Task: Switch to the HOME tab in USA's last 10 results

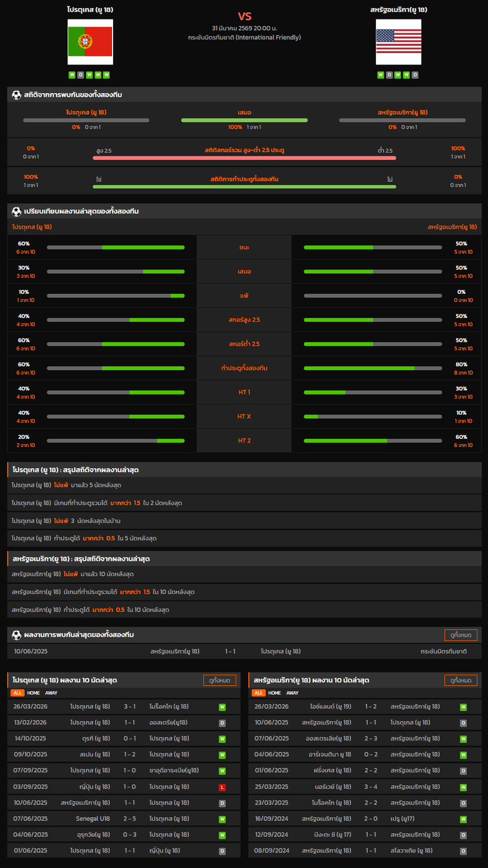Action: tap(275, 693)
